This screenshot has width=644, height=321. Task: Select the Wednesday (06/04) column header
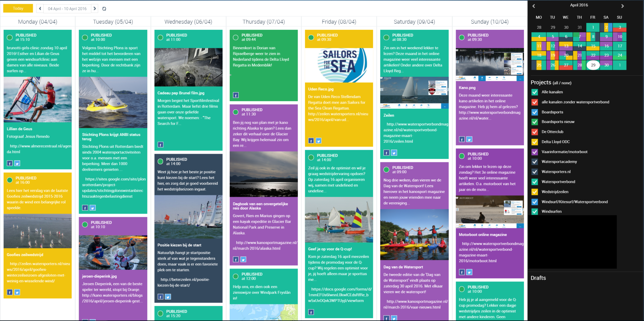188,22
